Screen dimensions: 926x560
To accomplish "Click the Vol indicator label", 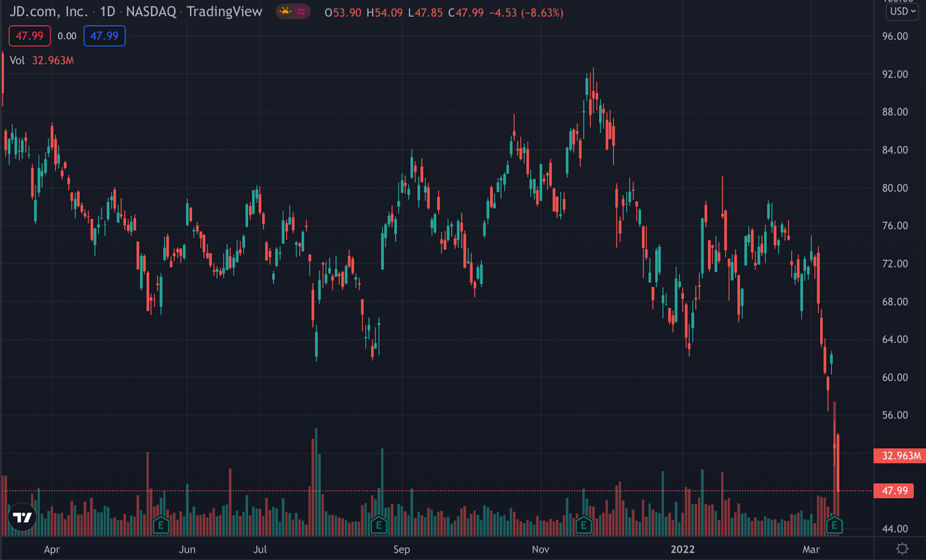I will (17, 61).
